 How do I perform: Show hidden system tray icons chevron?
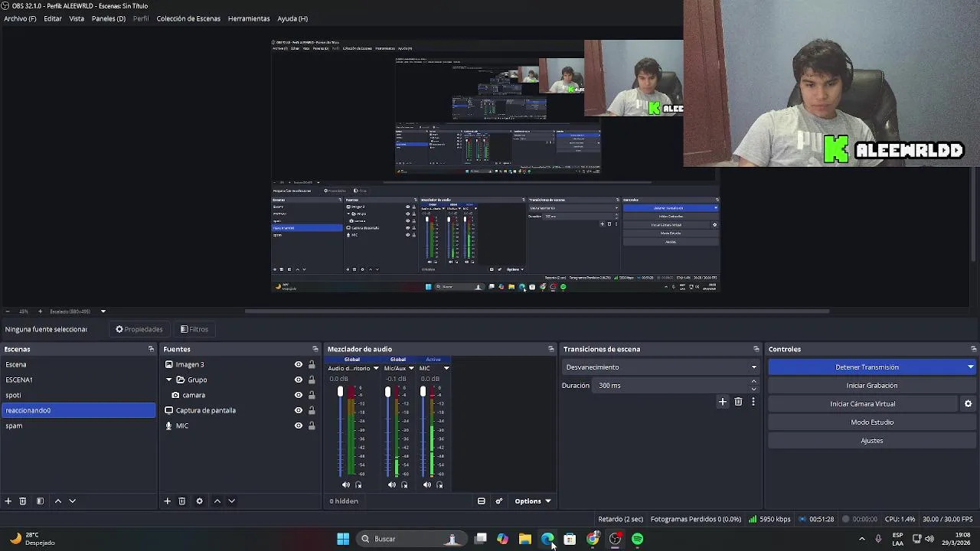point(862,539)
